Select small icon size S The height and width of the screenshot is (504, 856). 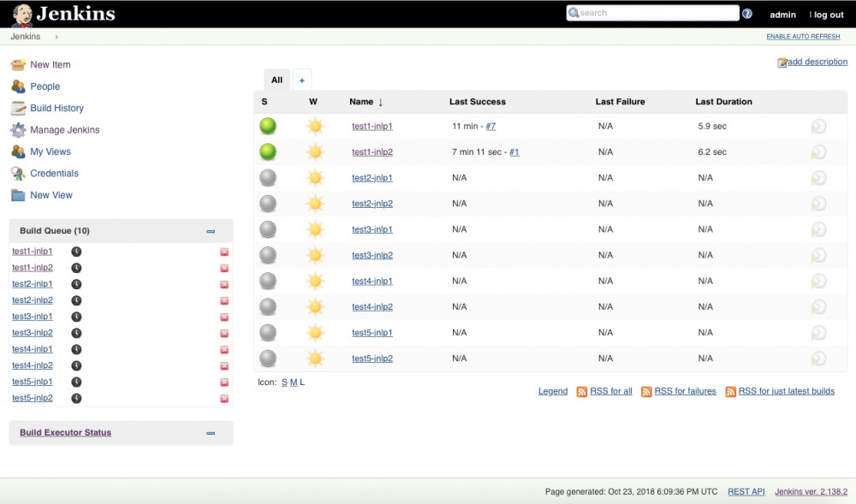(x=284, y=382)
